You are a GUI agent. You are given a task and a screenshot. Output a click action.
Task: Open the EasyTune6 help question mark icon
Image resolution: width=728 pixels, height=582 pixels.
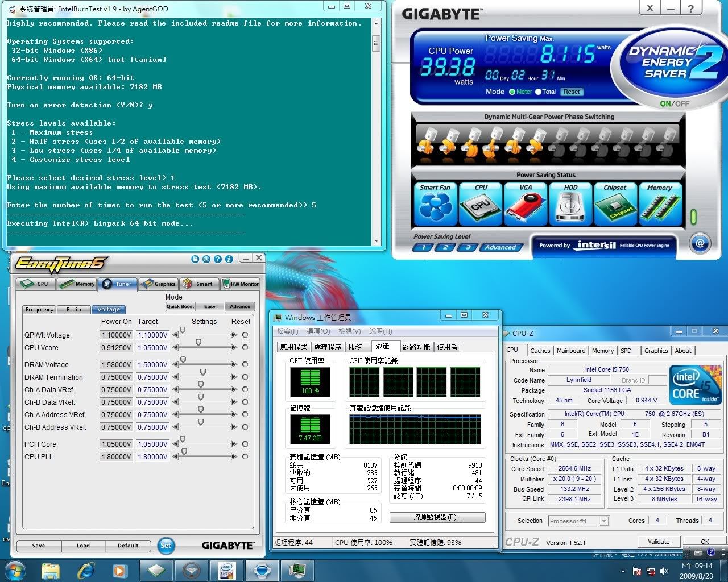[x=218, y=259]
